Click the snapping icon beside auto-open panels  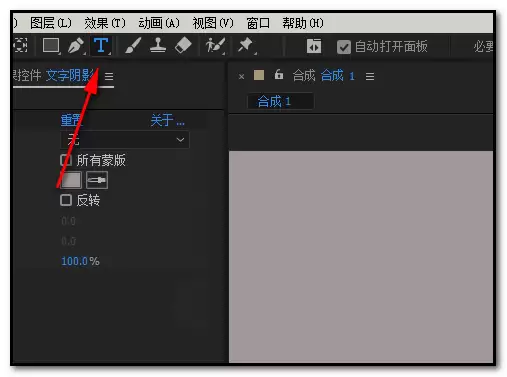(x=314, y=46)
